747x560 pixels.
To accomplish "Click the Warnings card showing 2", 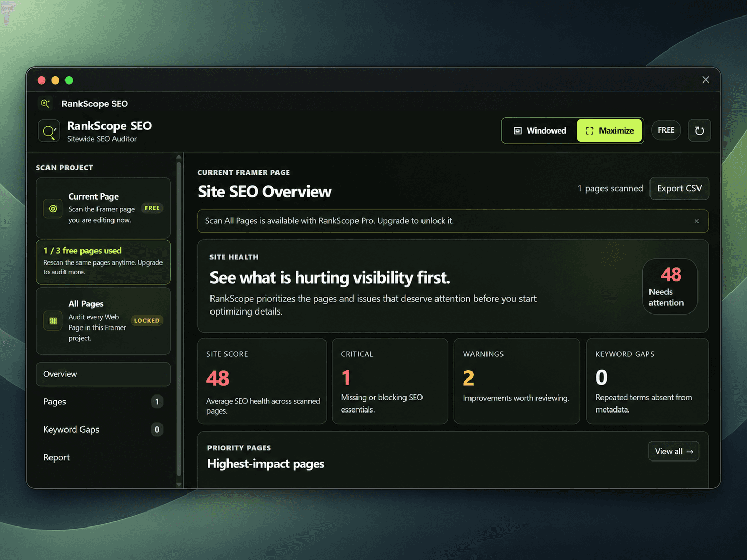I will (517, 381).
